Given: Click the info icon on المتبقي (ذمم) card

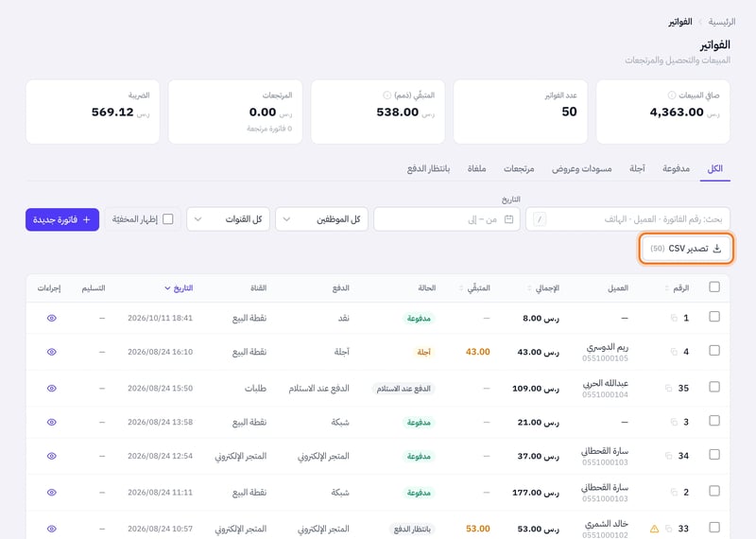Looking at the screenshot, I should (x=387, y=96).
